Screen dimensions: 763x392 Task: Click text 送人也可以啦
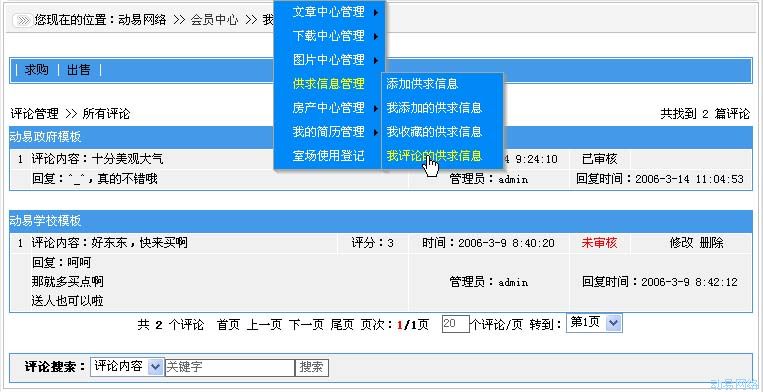point(68,302)
